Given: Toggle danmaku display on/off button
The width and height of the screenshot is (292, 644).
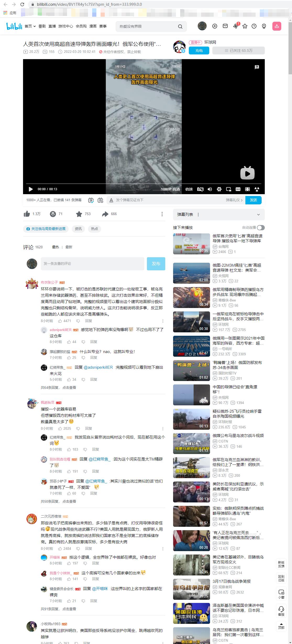Looking at the screenshot, I should tap(91, 200).
